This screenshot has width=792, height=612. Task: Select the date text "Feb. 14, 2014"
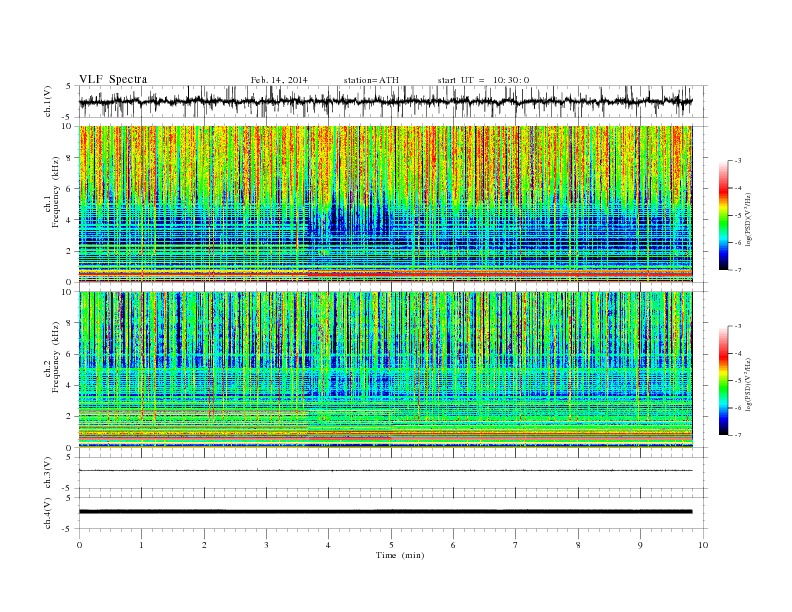(279, 80)
